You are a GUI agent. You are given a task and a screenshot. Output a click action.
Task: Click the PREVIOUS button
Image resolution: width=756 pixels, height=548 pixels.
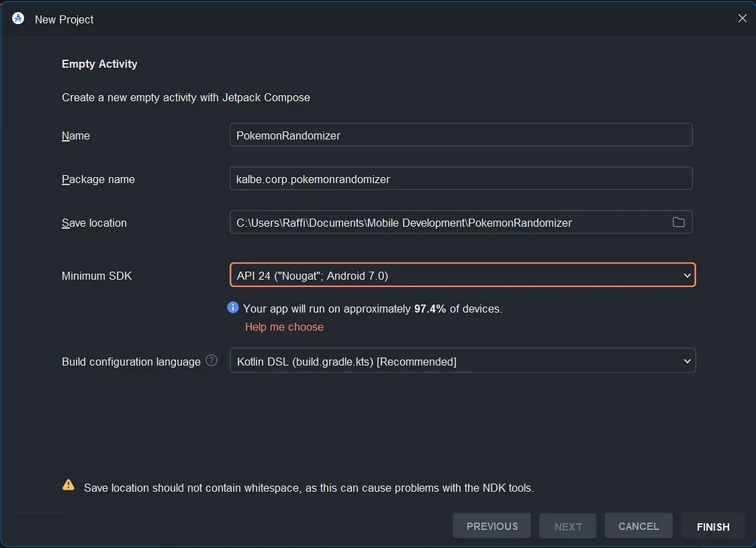(x=492, y=526)
